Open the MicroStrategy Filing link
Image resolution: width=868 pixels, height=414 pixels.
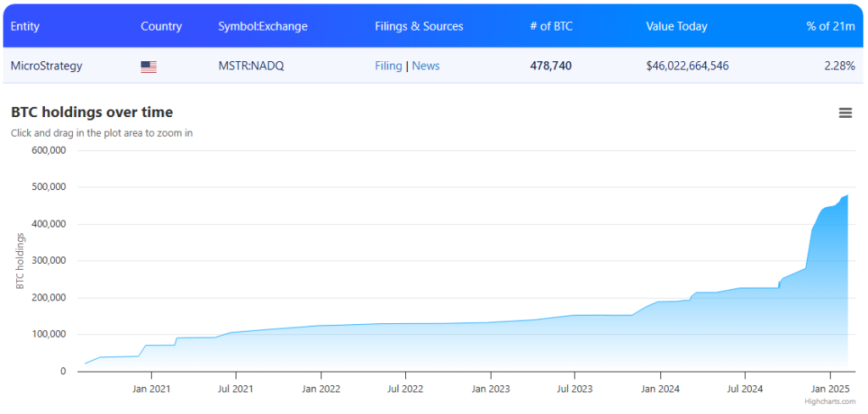pos(388,66)
